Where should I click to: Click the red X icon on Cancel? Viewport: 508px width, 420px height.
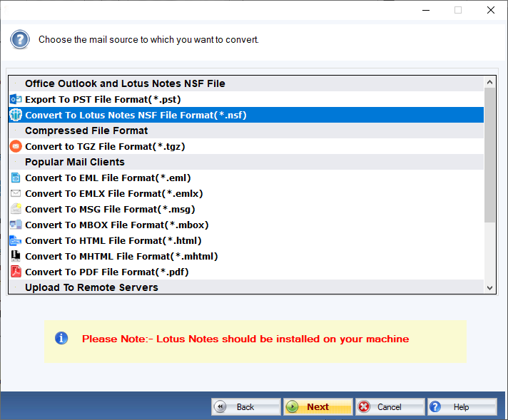click(364, 406)
